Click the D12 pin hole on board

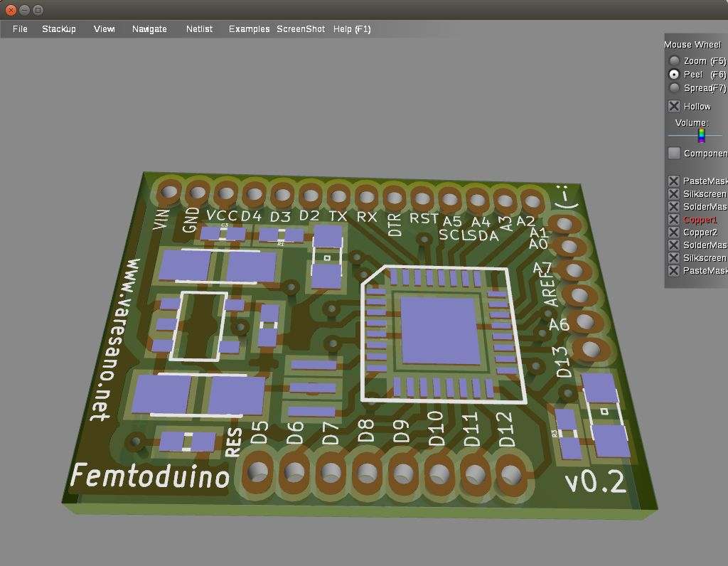click(511, 476)
